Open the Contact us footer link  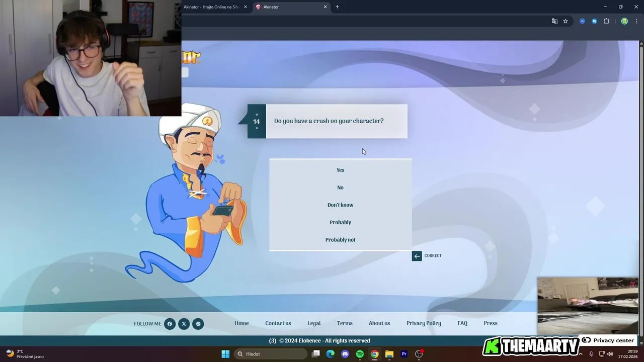278,323
